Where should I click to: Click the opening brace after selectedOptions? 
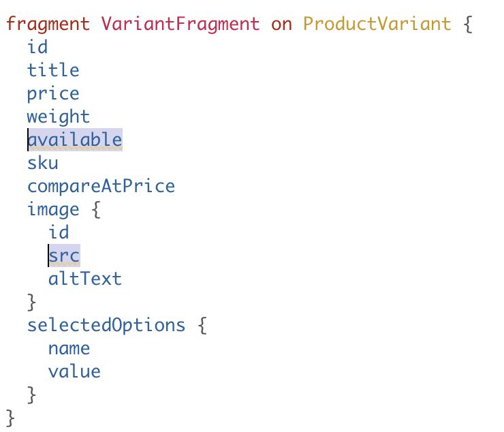[x=202, y=326]
